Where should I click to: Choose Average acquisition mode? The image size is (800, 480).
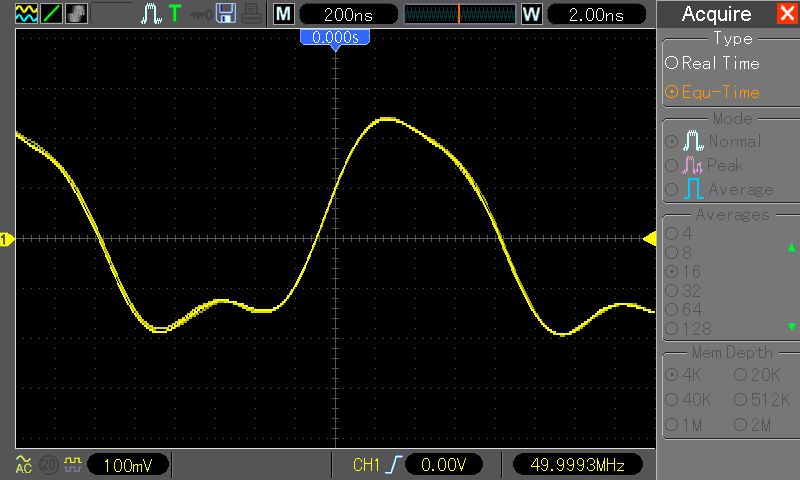tap(719, 189)
